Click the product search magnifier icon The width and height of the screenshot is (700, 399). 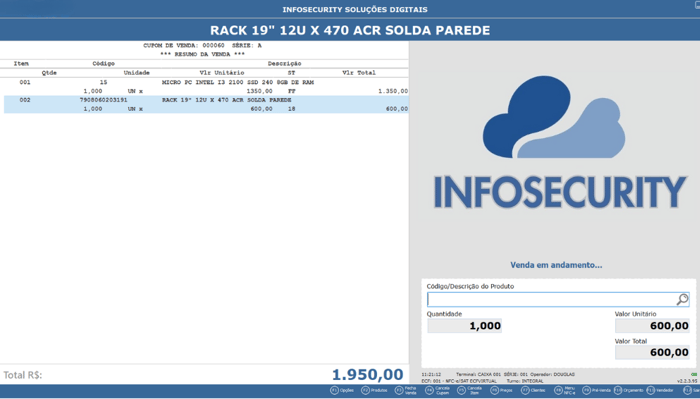pos(682,299)
